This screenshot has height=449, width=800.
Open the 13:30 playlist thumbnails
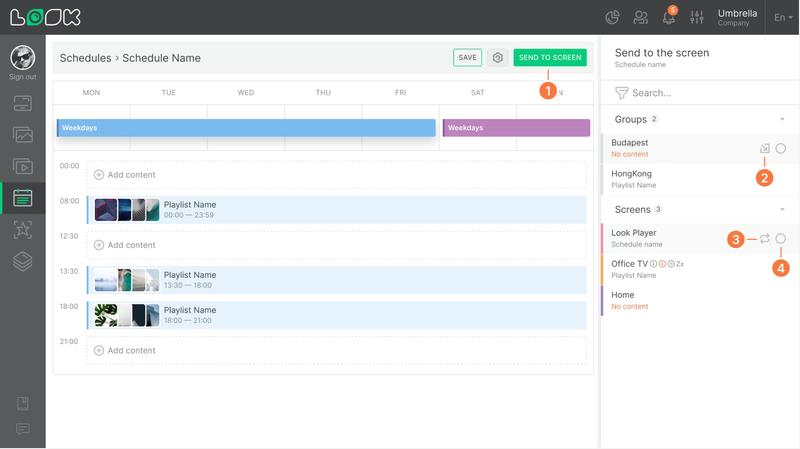(127, 280)
